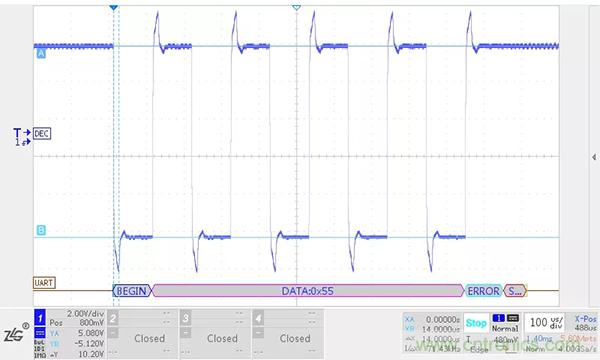The image size is (600, 360).
Task: Click the blue trigger position marker at top
Action: click(x=113, y=8)
